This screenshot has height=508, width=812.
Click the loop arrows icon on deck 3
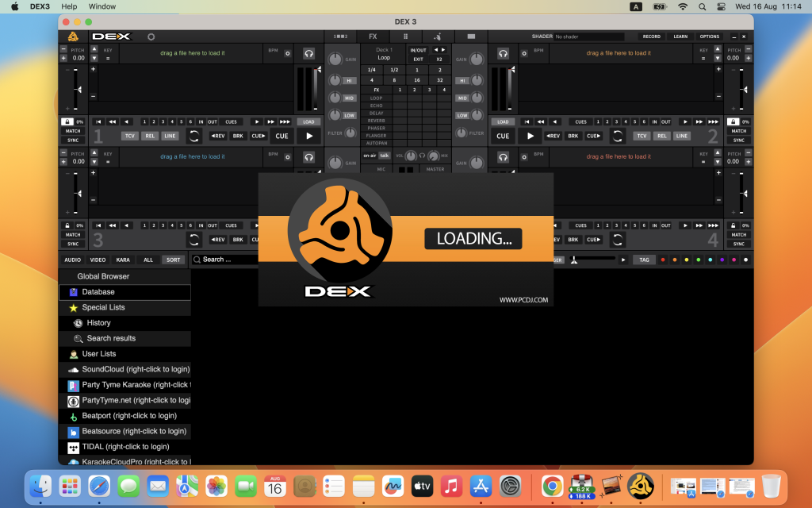tap(193, 240)
